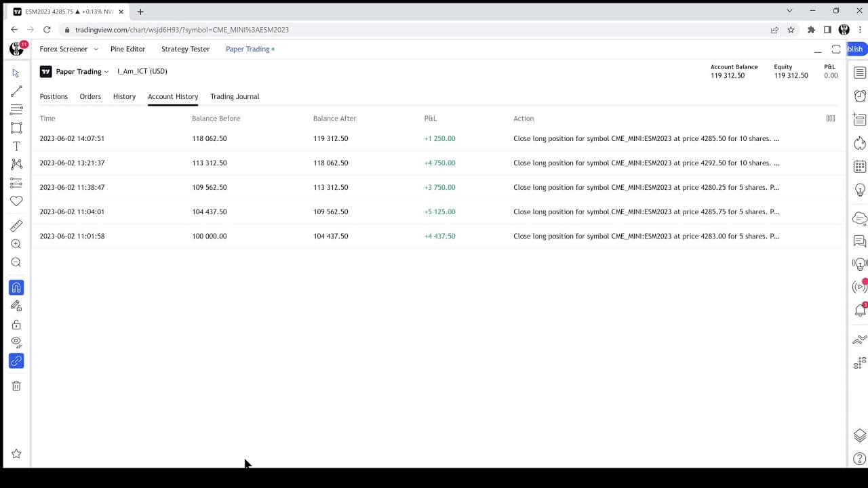Screen dimensions: 868x488
Task: Hide all drawings with eye icon
Action: click(16, 342)
